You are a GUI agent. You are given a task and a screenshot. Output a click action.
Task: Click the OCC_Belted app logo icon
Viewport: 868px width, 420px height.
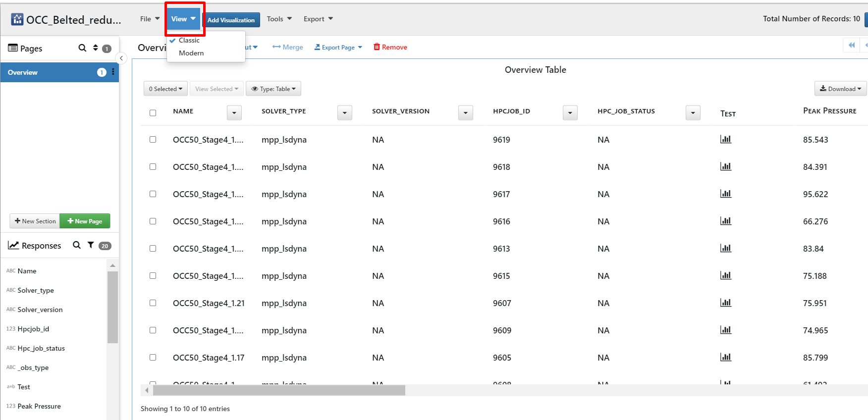17,19
